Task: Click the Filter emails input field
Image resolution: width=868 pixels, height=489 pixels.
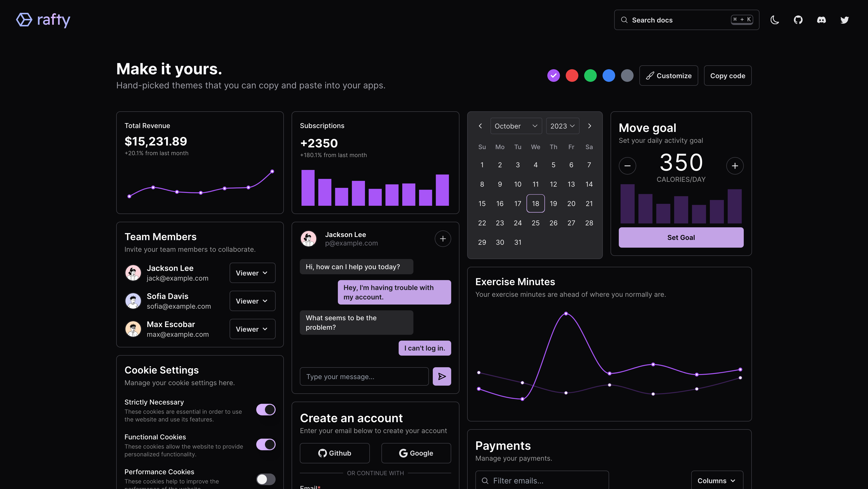Action: [542, 481]
